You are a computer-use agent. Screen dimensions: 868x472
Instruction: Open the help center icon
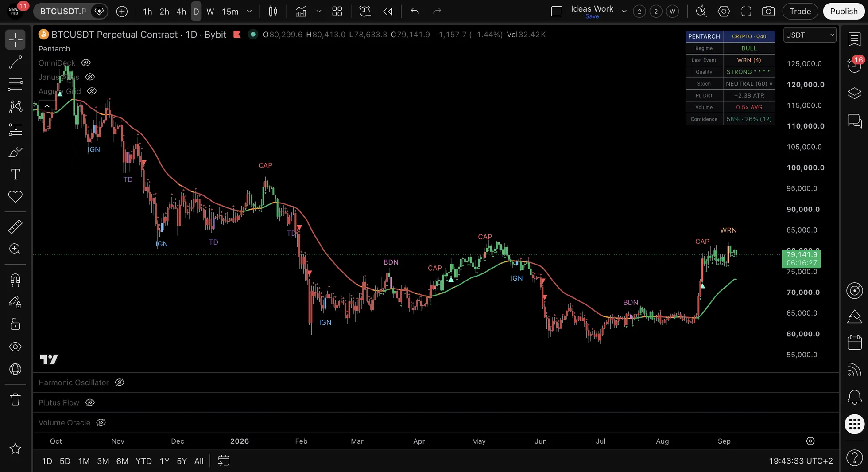854,457
